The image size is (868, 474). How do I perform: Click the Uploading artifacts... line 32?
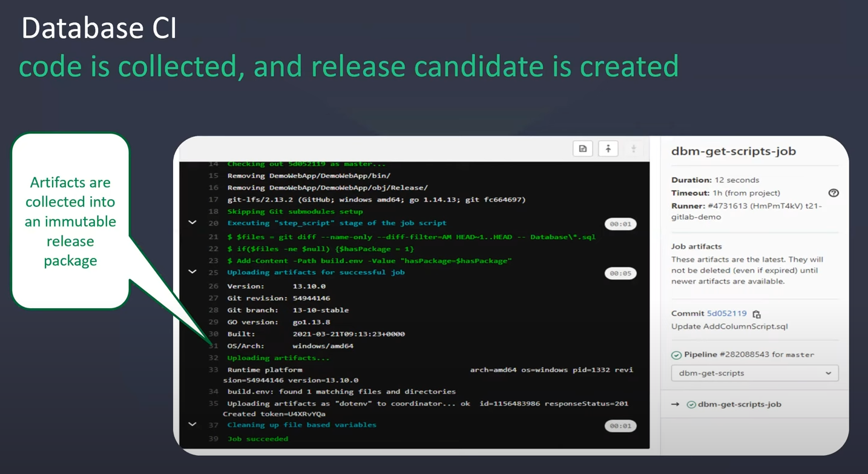coord(278,358)
